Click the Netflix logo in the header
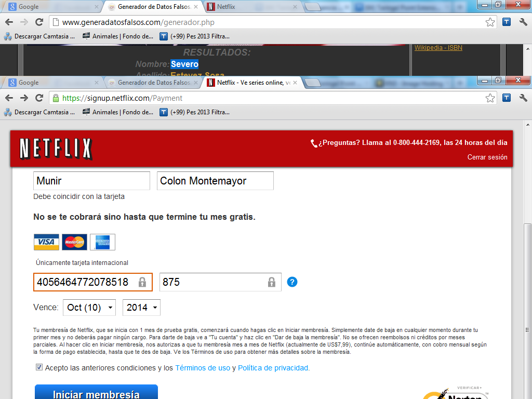 click(x=56, y=149)
